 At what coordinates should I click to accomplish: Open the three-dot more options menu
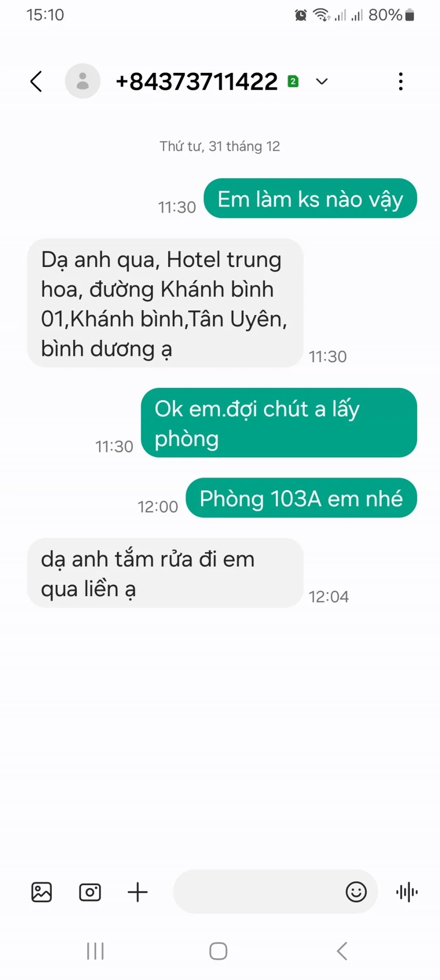pos(401,82)
